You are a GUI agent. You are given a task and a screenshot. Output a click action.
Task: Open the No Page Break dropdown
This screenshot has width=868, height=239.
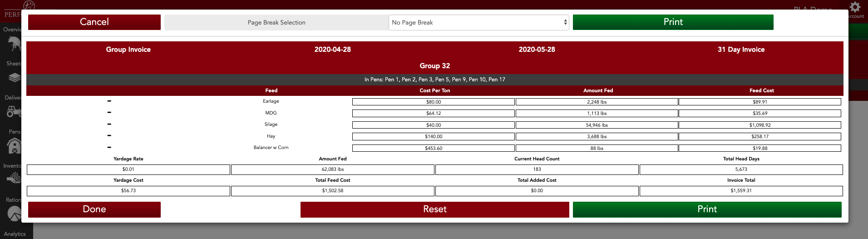479,22
